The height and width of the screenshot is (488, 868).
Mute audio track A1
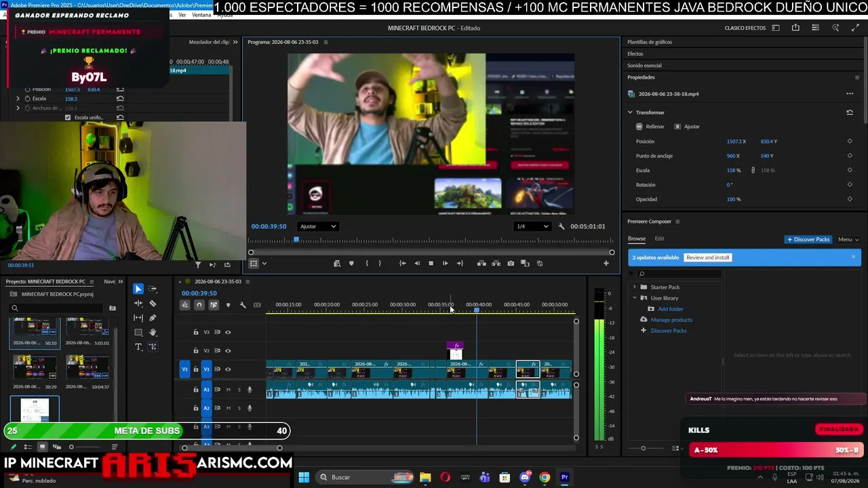click(x=229, y=390)
